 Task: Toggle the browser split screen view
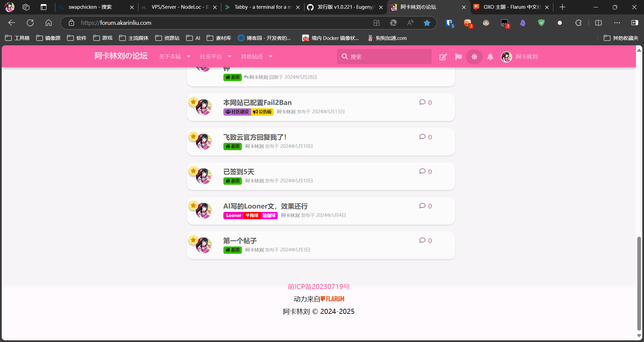click(598, 23)
